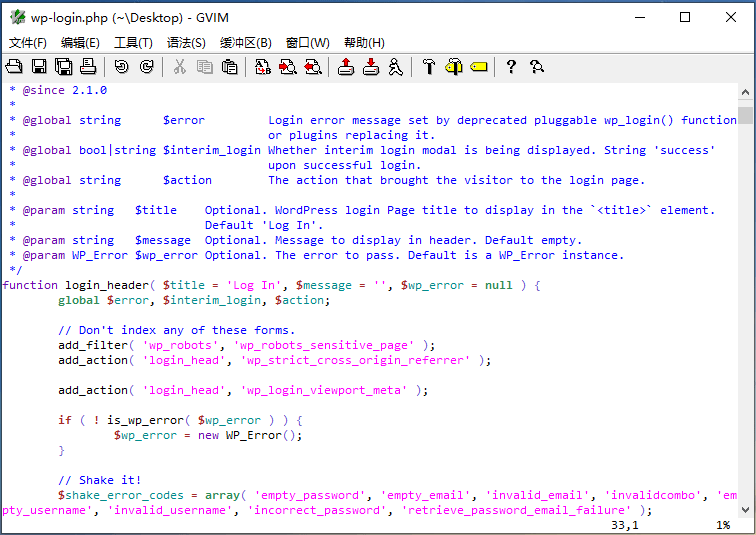
Task: Paste from clipboard toolbar icon
Action: [x=229, y=67]
